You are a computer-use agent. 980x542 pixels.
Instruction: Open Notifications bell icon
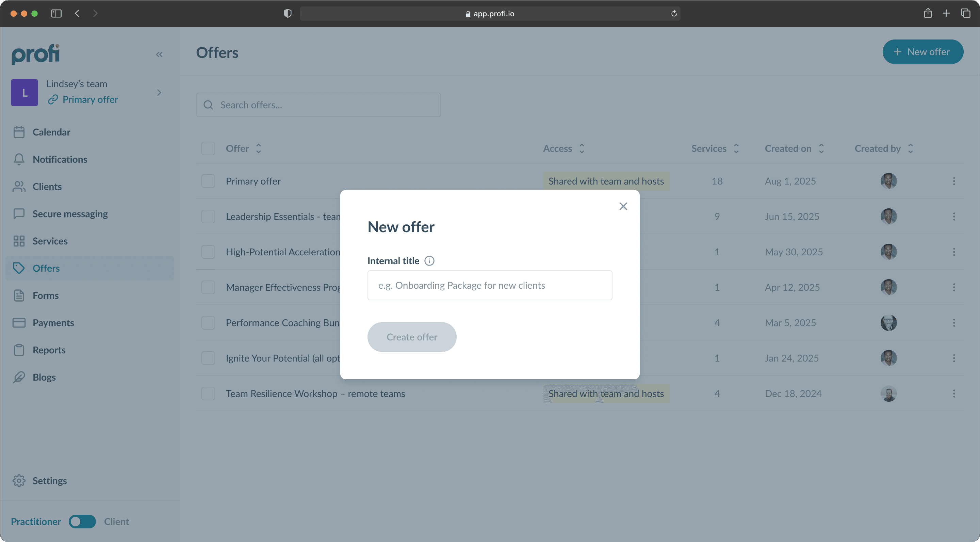19,159
